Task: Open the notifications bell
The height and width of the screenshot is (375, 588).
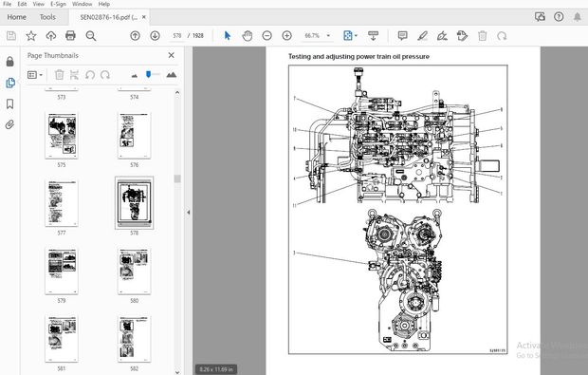Action: tap(578, 16)
